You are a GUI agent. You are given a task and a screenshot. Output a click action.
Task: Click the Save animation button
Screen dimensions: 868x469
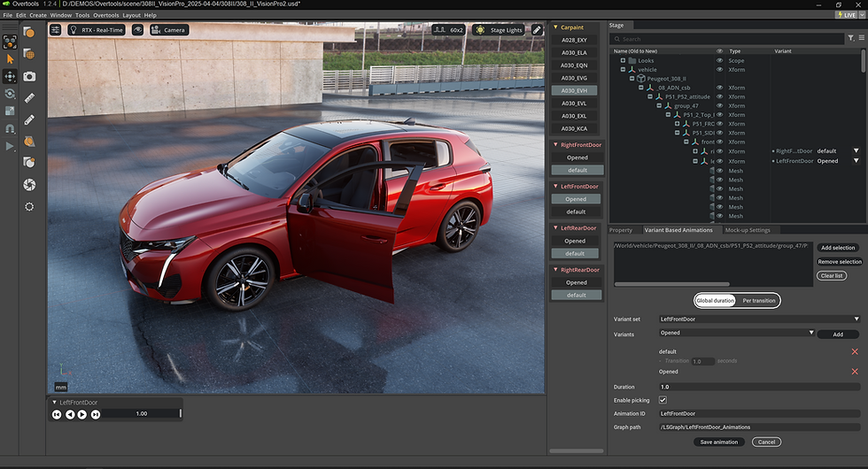(x=718, y=442)
